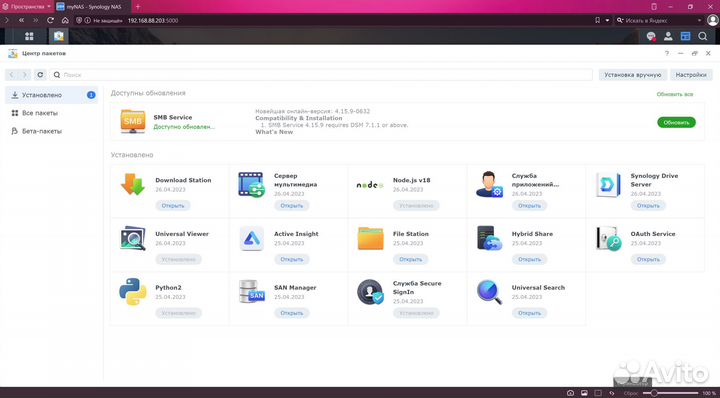Open the DSM main menu grid icon
Image resolution: width=720 pixels, height=398 pixels.
[29, 36]
